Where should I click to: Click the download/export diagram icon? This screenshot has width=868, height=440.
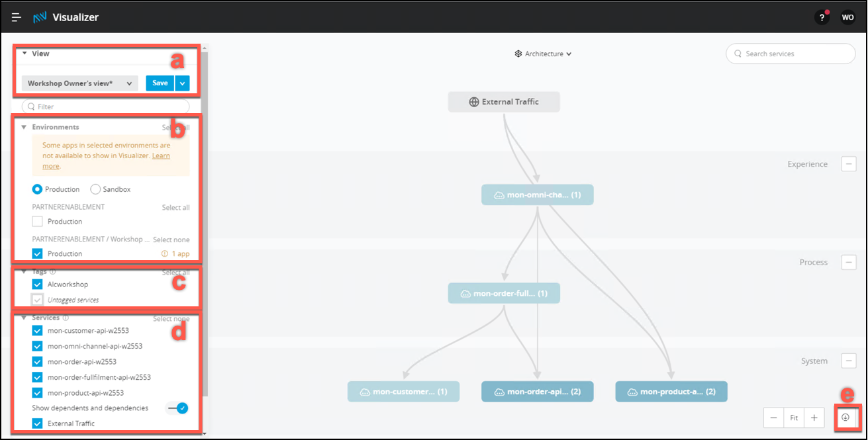(845, 418)
